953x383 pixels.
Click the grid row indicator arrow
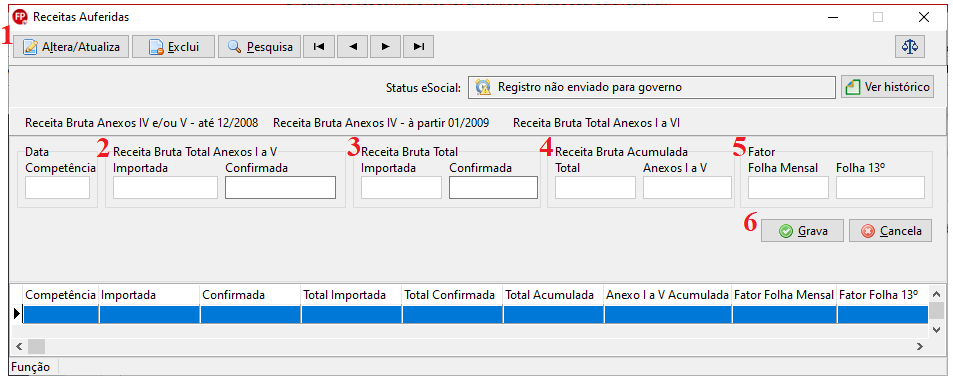tap(17, 314)
